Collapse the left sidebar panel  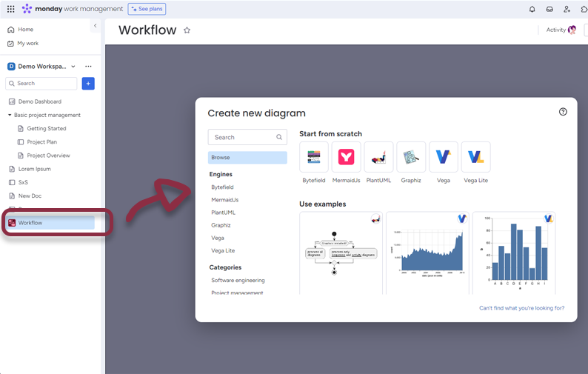95,26
